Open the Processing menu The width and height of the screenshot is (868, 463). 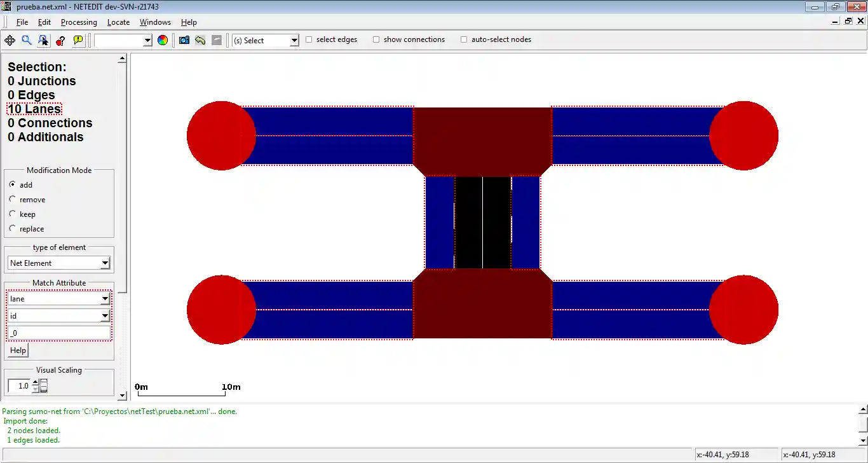coord(79,22)
